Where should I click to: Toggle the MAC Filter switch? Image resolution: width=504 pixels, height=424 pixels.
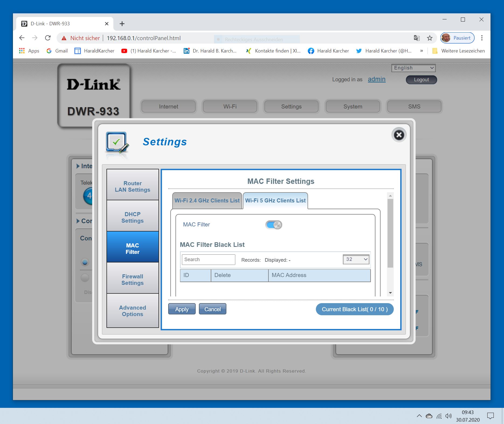click(274, 225)
